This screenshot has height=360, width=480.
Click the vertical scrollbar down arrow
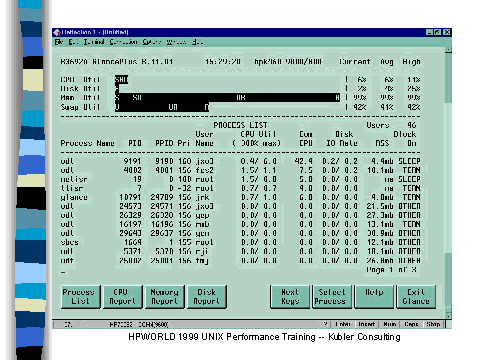[x=448, y=315]
